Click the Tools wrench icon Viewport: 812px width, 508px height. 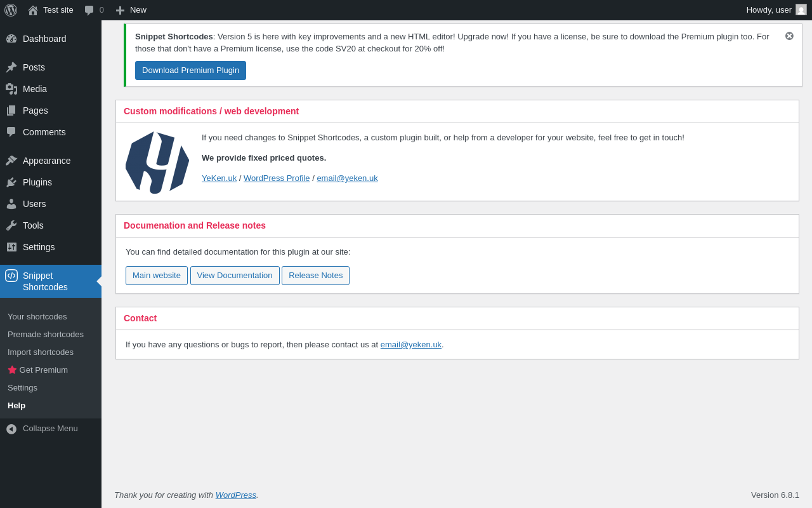point(11,225)
